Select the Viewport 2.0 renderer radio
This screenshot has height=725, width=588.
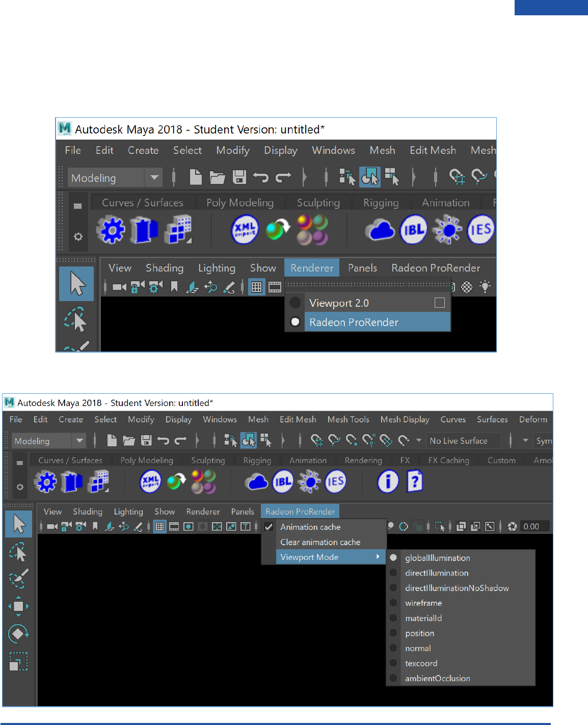(x=295, y=303)
